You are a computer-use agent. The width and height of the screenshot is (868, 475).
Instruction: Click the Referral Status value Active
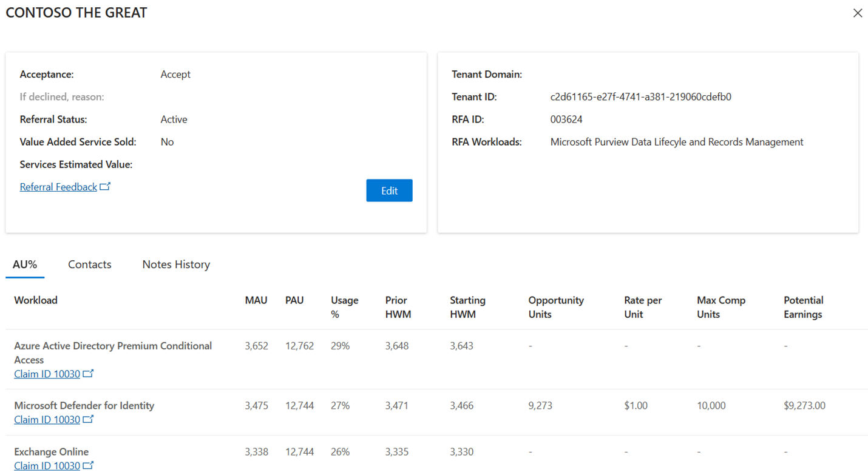pyautogui.click(x=174, y=120)
